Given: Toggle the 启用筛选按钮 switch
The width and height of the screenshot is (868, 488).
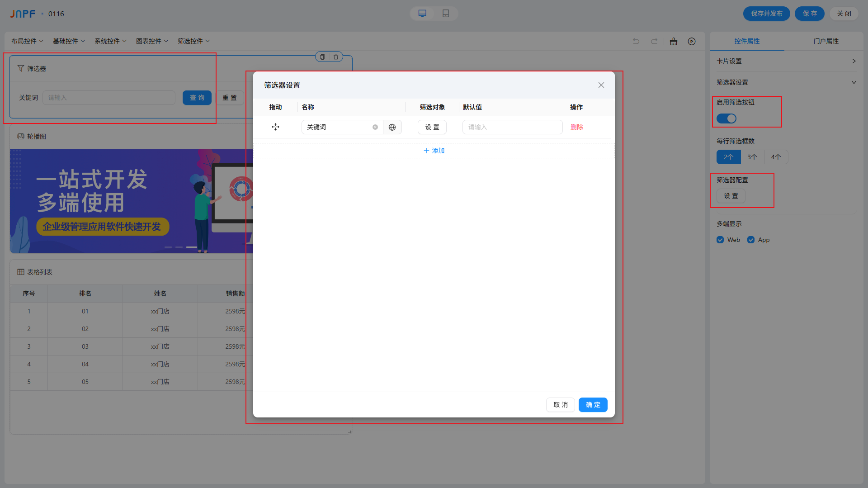Looking at the screenshot, I should click(x=726, y=118).
